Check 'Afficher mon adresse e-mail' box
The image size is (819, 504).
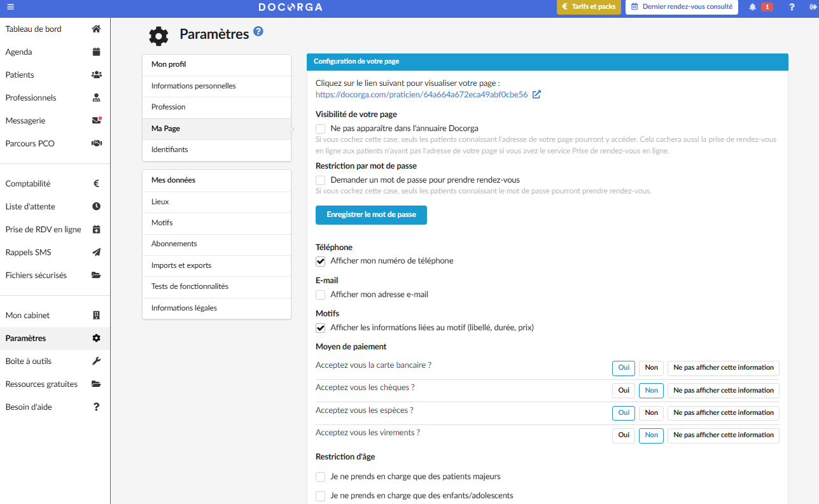pyautogui.click(x=321, y=295)
